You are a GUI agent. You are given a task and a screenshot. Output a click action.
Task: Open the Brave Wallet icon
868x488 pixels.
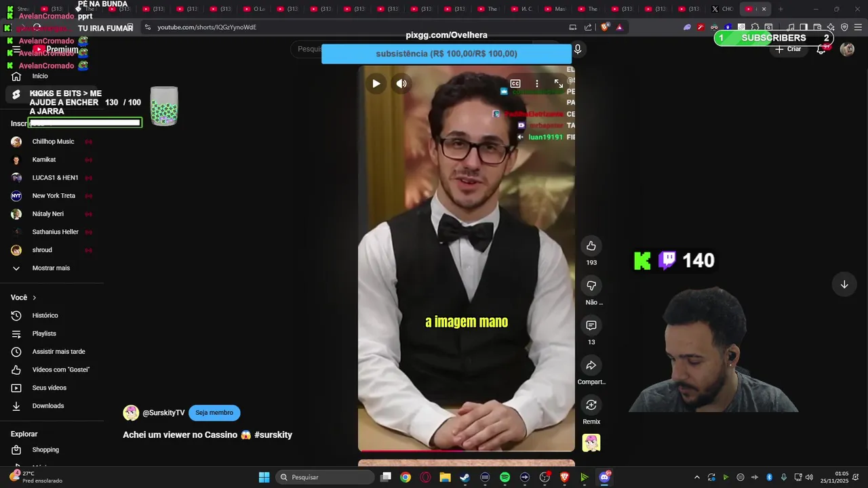point(817,27)
